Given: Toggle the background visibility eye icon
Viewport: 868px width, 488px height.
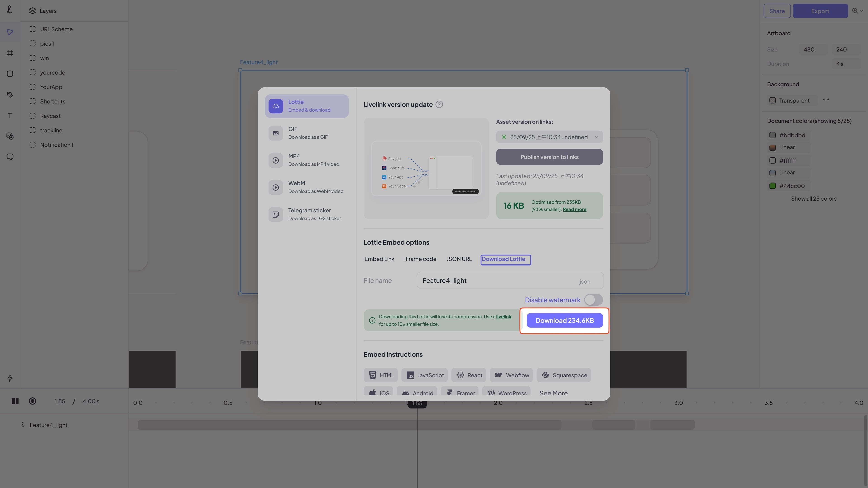Looking at the screenshot, I should click(826, 100).
